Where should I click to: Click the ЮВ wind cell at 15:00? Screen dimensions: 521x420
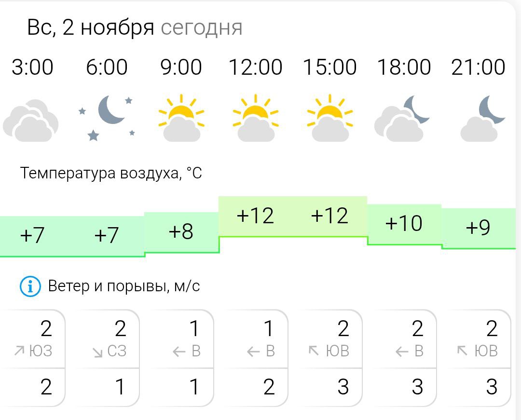click(330, 339)
